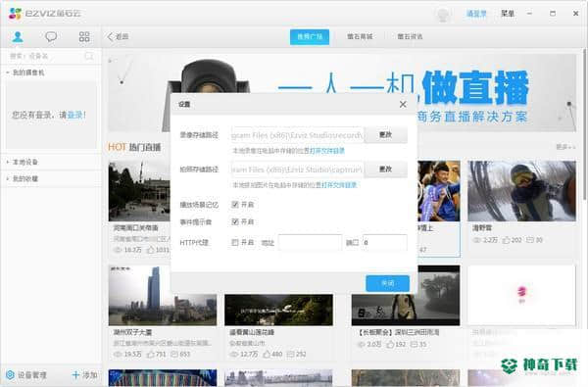588x387 pixels.
Task: Expand 本地设备 tree section
Action: click(22, 162)
